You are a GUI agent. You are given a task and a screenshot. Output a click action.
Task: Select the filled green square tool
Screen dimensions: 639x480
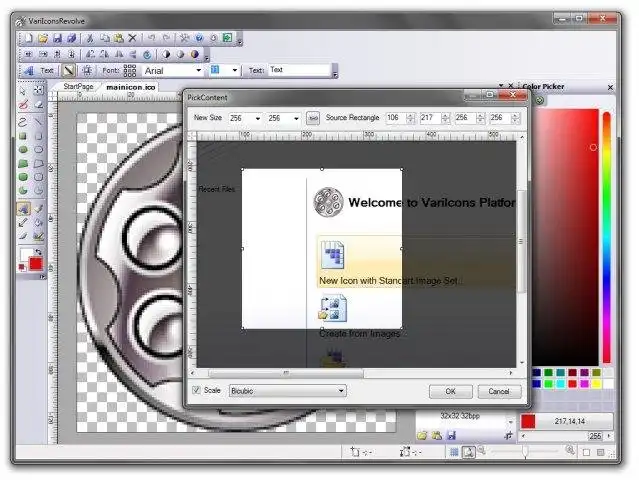click(23, 136)
